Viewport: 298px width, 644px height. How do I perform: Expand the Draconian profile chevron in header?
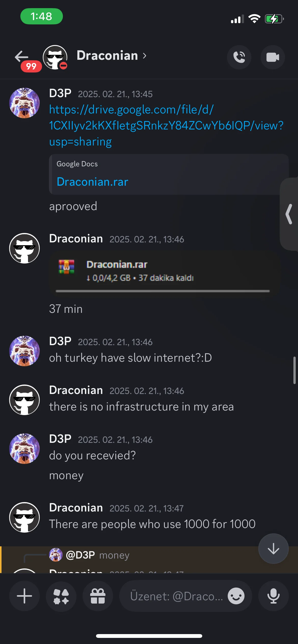coord(145,55)
